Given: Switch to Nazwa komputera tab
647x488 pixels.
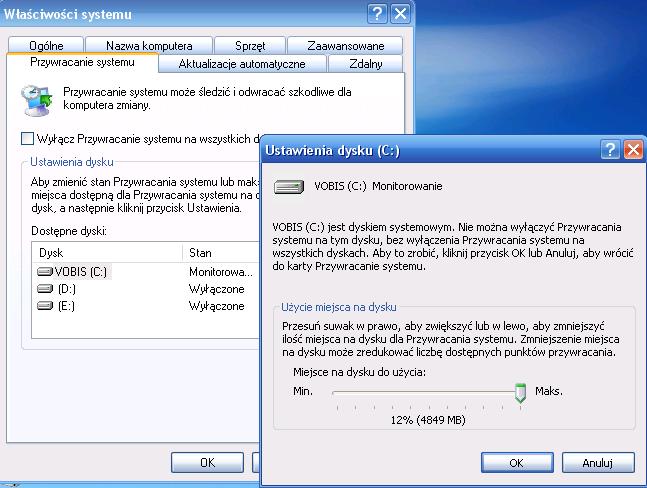Looking at the screenshot, I should pyautogui.click(x=149, y=45).
